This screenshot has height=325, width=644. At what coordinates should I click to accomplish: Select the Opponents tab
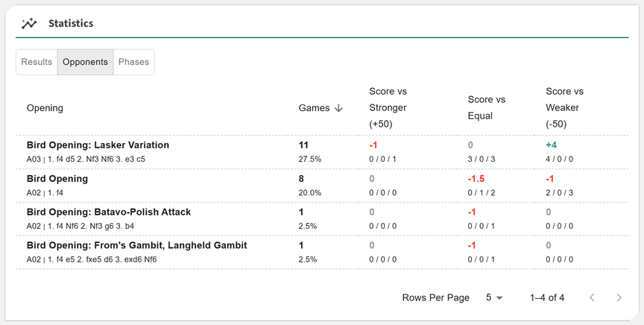click(85, 62)
